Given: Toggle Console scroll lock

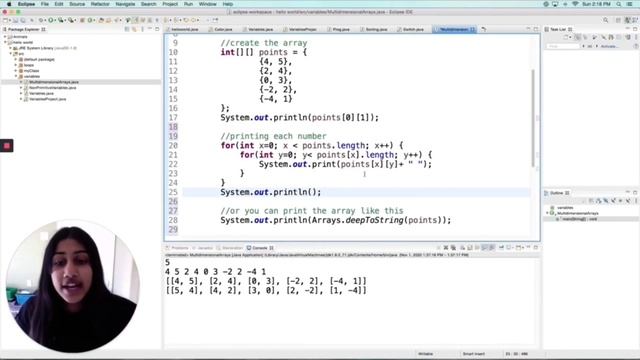Looking at the screenshot, I should pos(470,248).
